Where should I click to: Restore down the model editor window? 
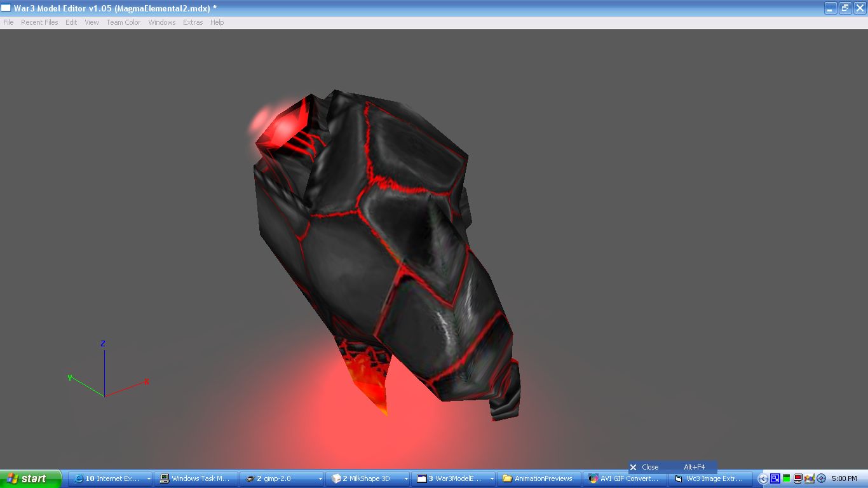(845, 8)
